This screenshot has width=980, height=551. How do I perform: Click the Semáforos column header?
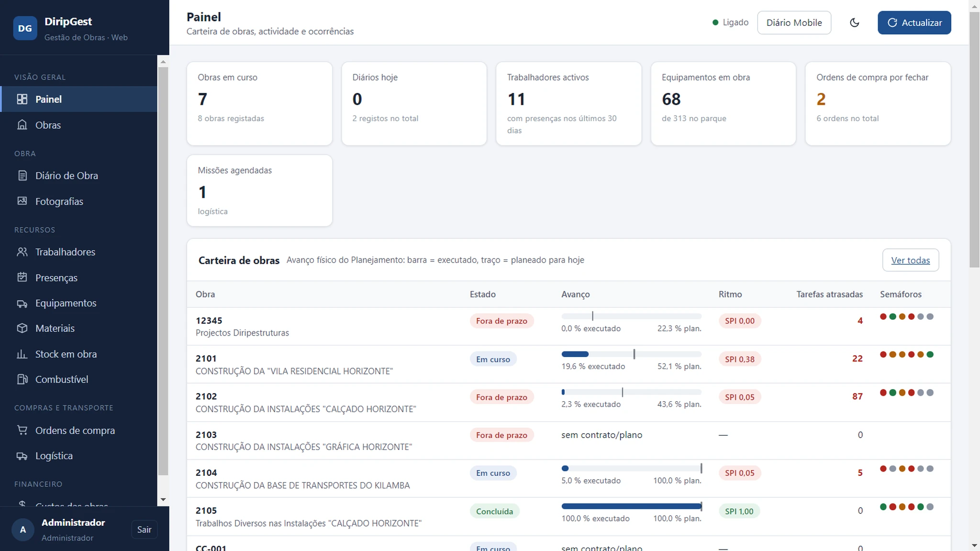[x=901, y=294]
